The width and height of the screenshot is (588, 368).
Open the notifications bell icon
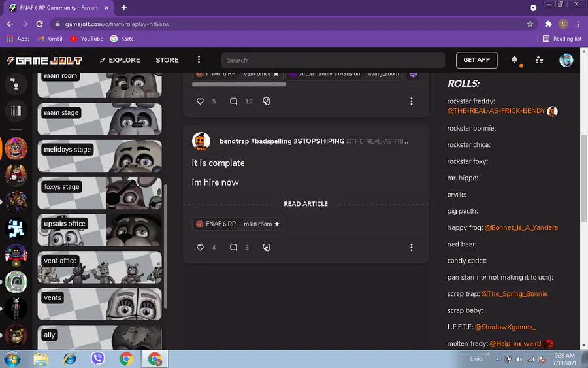[515, 59]
